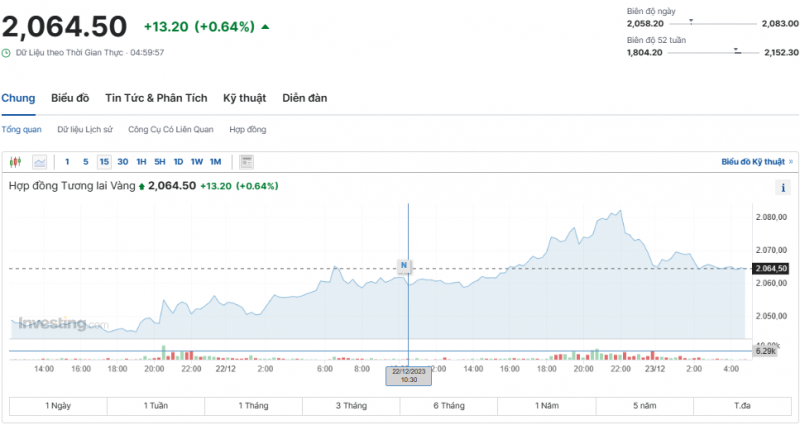Select the 1W interval

pyautogui.click(x=197, y=161)
